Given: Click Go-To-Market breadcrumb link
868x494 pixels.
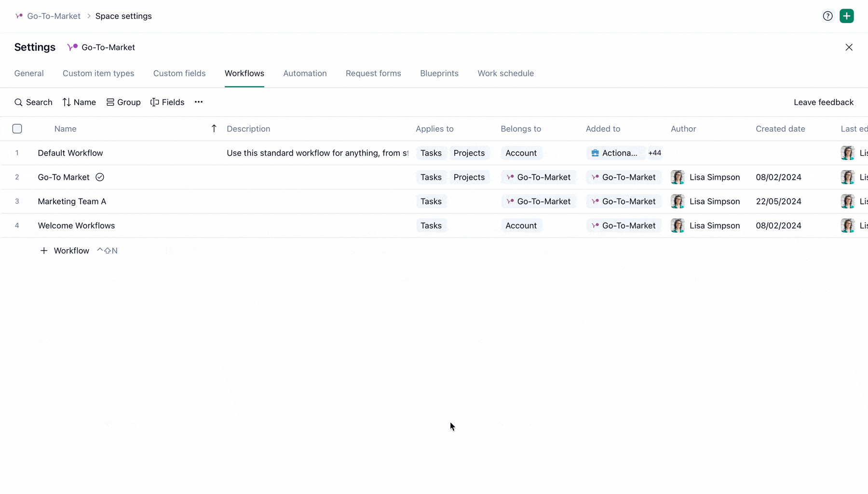Looking at the screenshot, I should (54, 16).
